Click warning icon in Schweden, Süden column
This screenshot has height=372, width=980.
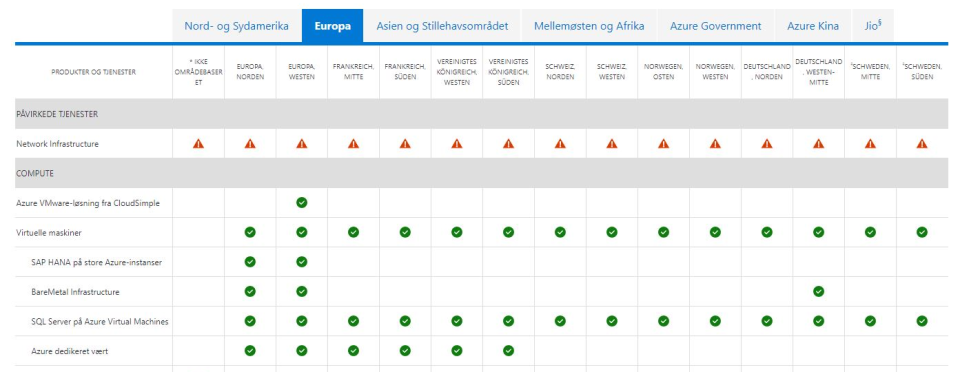click(922, 144)
